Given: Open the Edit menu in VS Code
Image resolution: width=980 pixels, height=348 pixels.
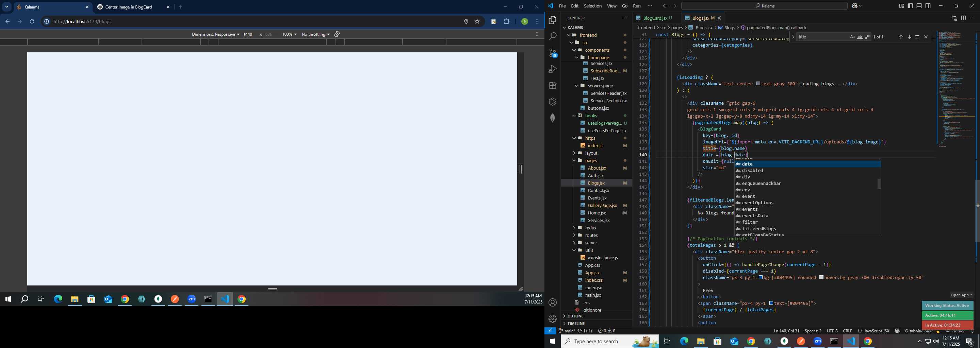Looking at the screenshot, I should (x=574, y=6).
